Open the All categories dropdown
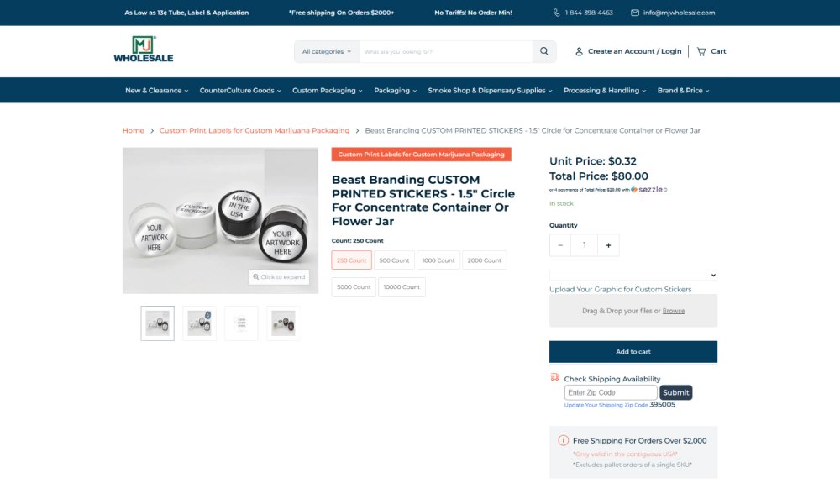Viewport: 840px width, 504px height. pyautogui.click(x=327, y=51)
